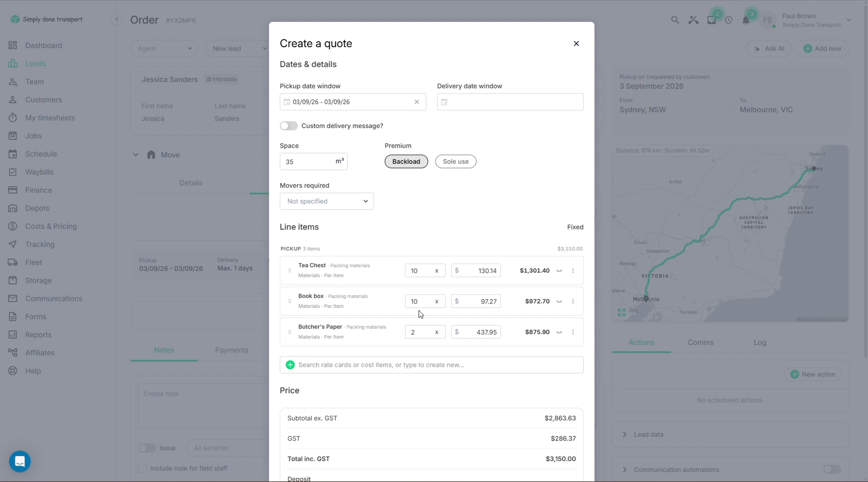Toggle the Issue switch on notes
This screenshot has height=482, width=868.
point(147,448)
